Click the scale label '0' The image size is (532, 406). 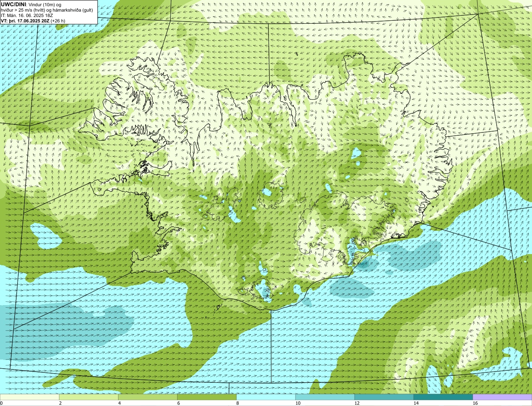coord(1,403)
